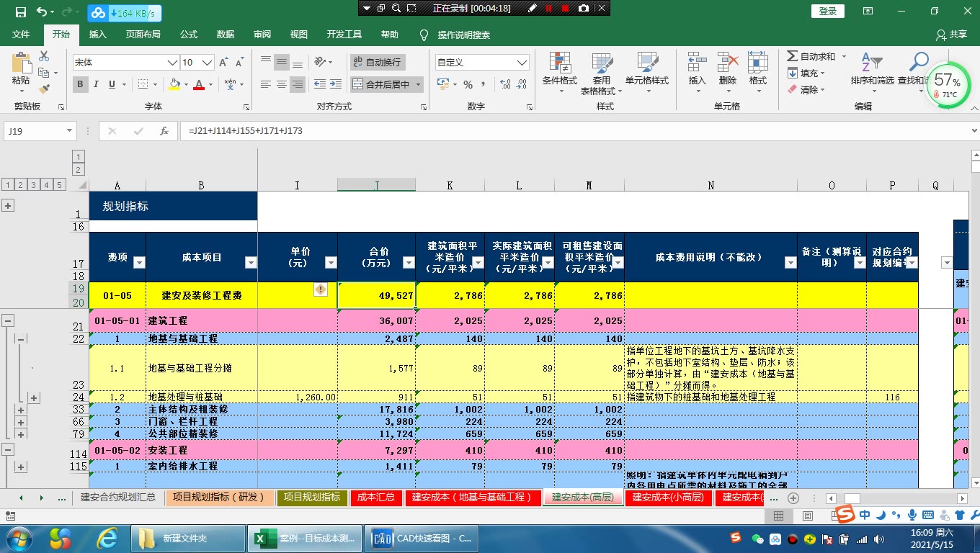Viewport: 980px width, 553px height.
Task: Align text left
Action: 265,84
